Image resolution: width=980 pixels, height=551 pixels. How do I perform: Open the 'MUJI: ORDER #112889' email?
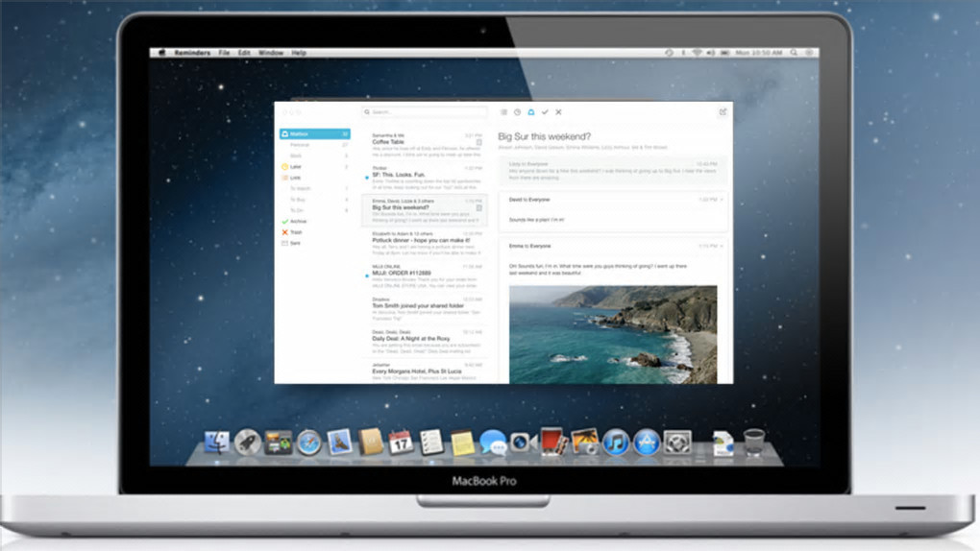[425, 276]
